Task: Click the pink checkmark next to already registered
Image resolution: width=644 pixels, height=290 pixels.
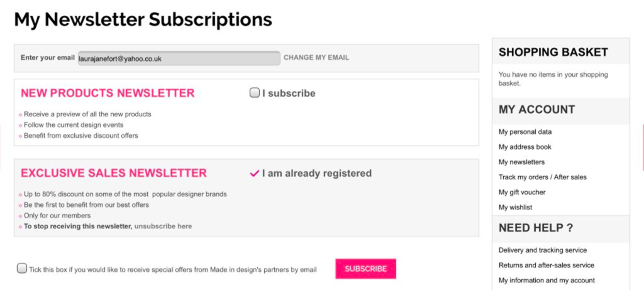Action: 255,174
